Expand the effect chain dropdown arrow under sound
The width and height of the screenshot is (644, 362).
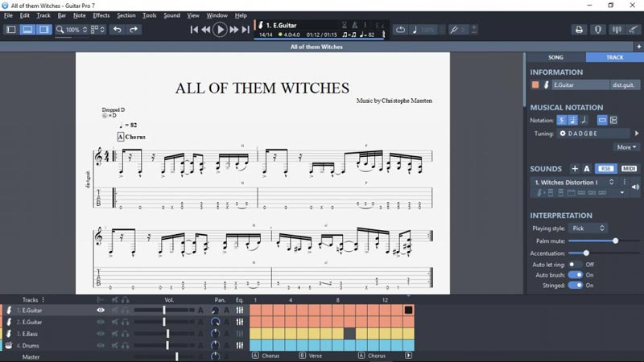tap(622, 192)
